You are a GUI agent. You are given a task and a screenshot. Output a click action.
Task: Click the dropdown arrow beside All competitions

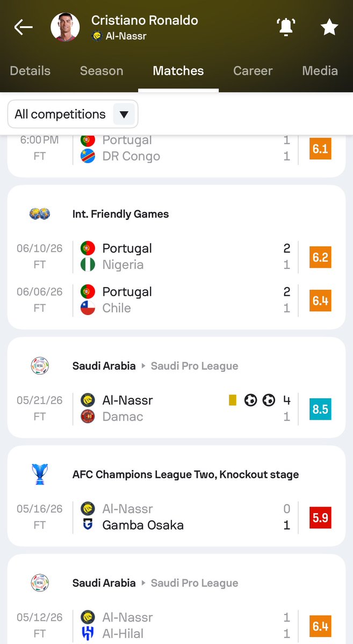(x=124, y=114)
